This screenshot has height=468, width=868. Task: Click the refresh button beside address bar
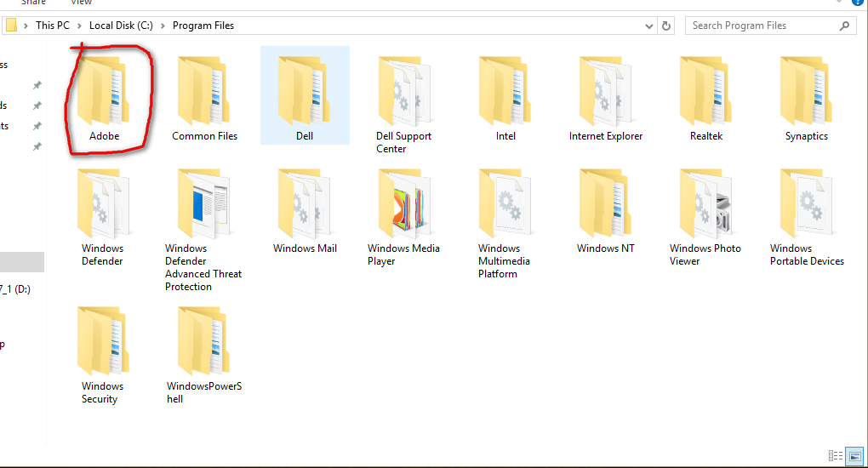coord(666,26)
